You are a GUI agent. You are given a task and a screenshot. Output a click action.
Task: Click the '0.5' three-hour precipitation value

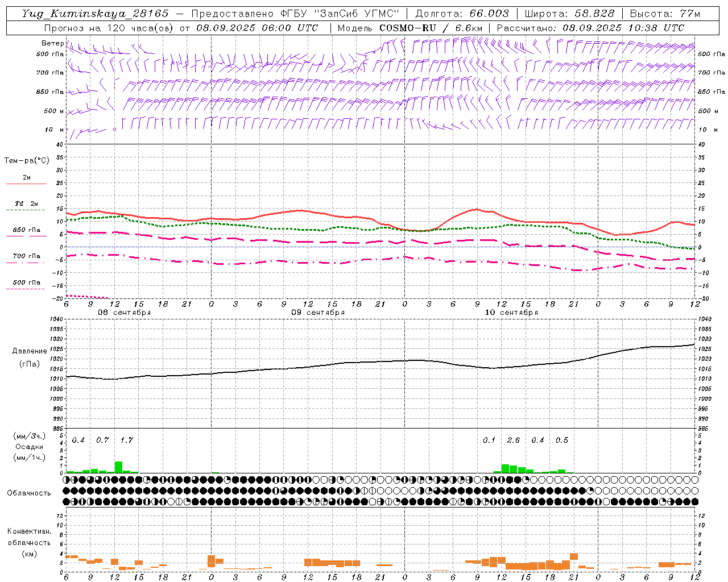click(x=561, y=440)
